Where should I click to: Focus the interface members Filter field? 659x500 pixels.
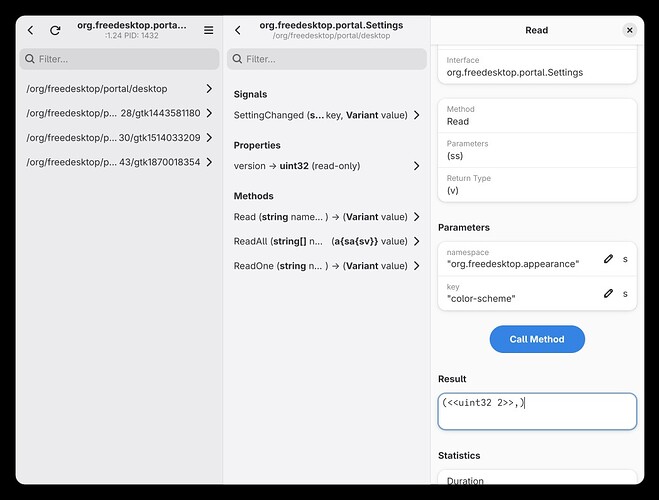coord(327,59)
